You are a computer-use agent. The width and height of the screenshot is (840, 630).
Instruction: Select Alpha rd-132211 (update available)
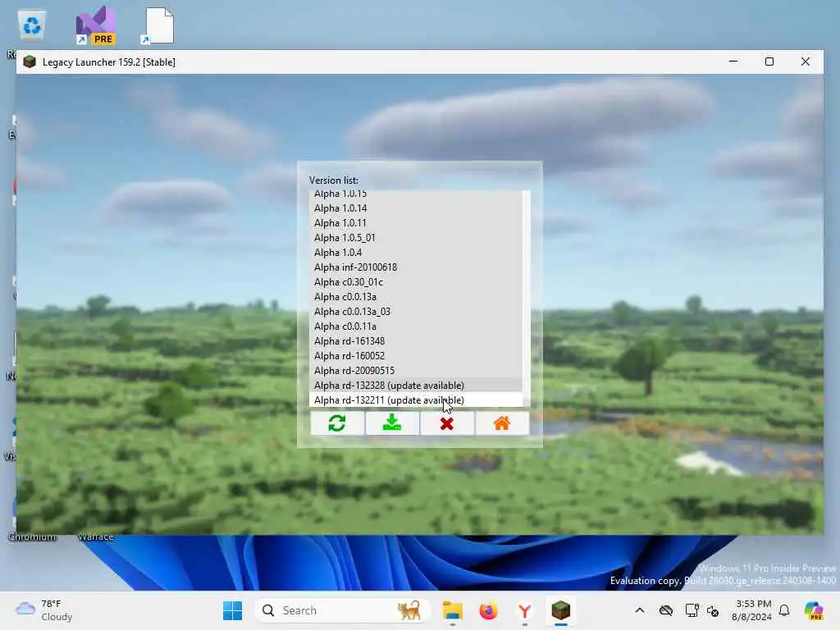416,400
